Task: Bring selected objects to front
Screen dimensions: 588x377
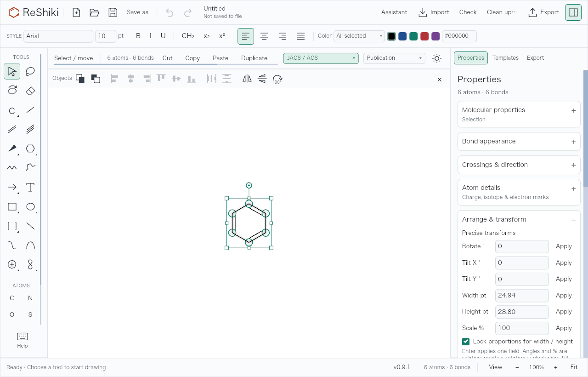Action: pos(80,79)
